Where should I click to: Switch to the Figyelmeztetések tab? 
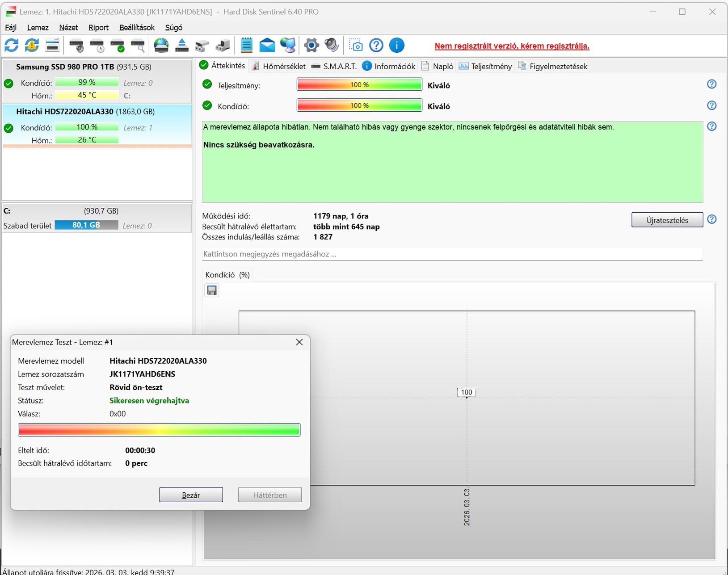553,66
